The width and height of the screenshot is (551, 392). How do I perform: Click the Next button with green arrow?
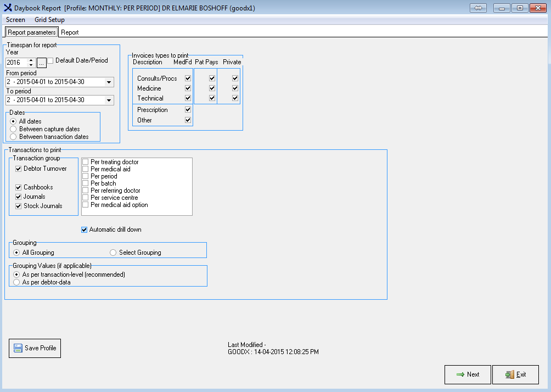[468, 374]
